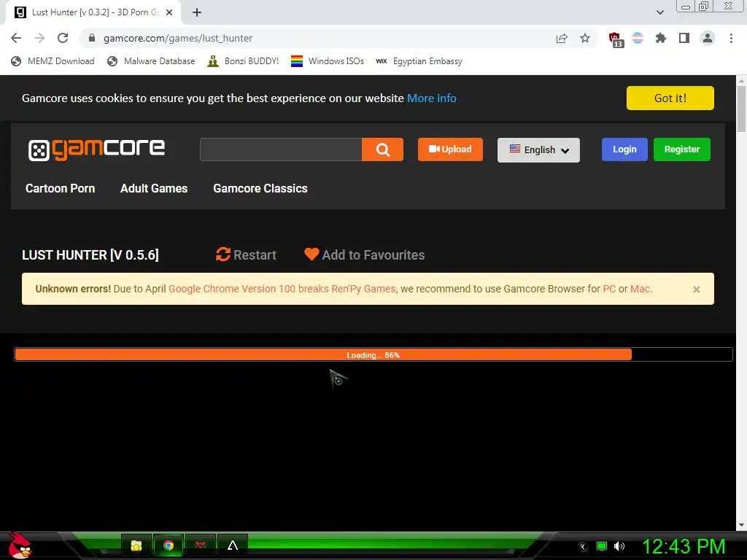The height and width of the screenshot is (560, 747).
Task: Dismiss the Unknown errors notice
Action: pyautogui.click(x=697, y=289)
